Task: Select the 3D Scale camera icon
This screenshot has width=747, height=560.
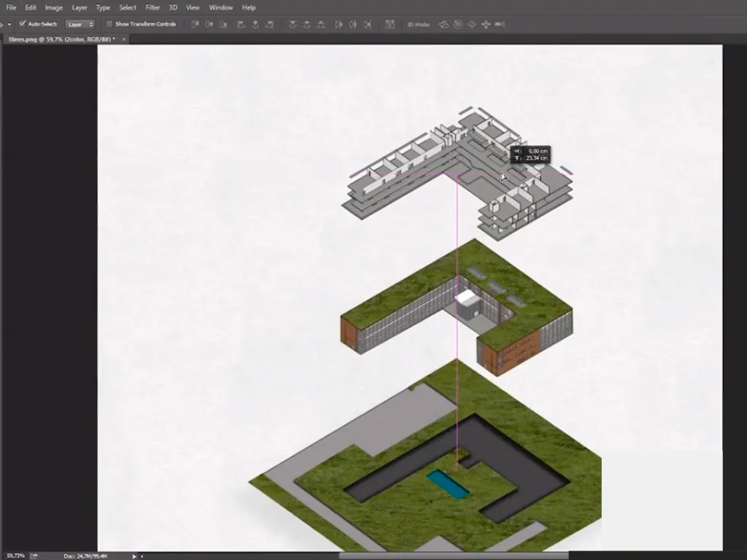Action: 500,24
